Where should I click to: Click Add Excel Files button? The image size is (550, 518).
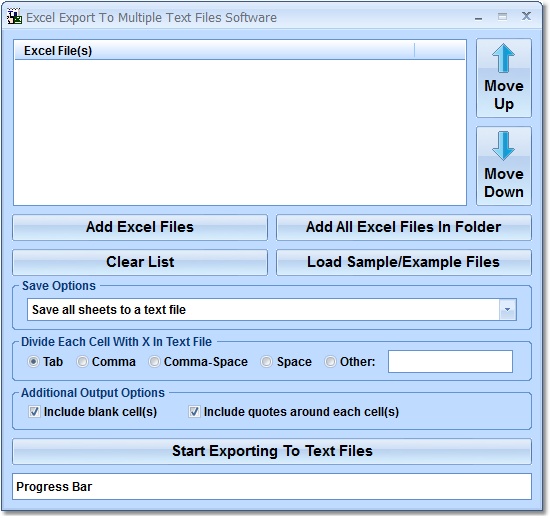[140, 227]
